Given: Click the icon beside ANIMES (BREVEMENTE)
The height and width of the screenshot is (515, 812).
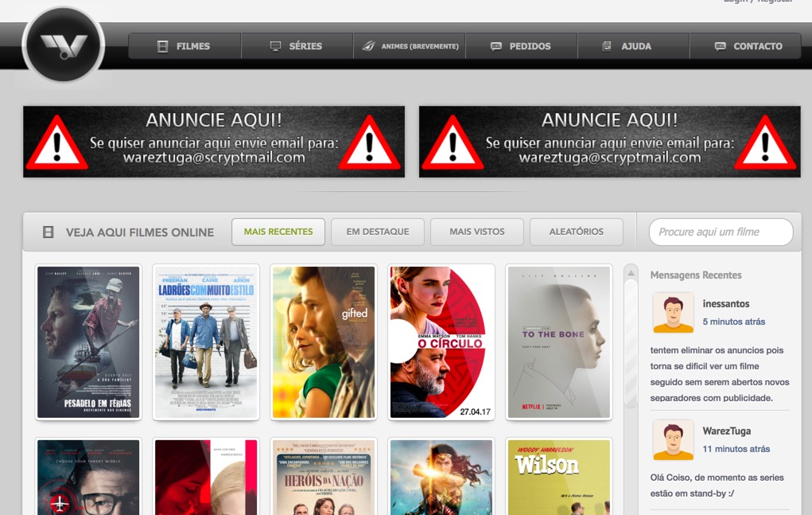Looking at the screenshot, I should coord(368,46).
